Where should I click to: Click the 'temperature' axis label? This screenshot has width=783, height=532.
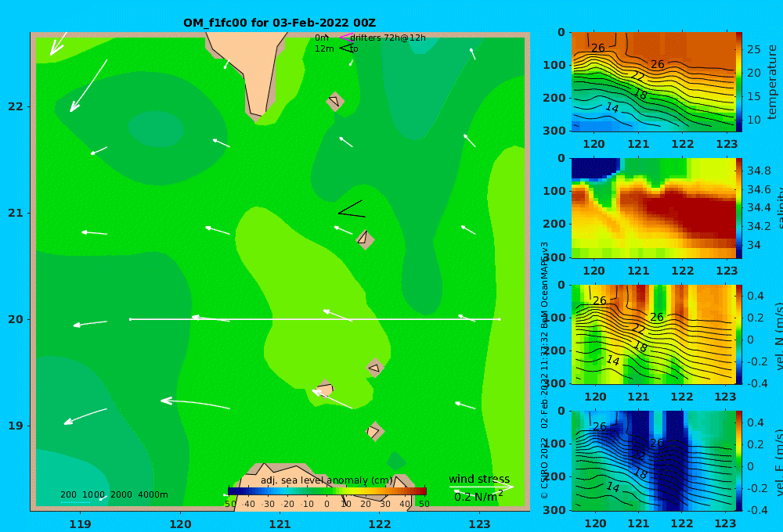click(x=773, y=82)
